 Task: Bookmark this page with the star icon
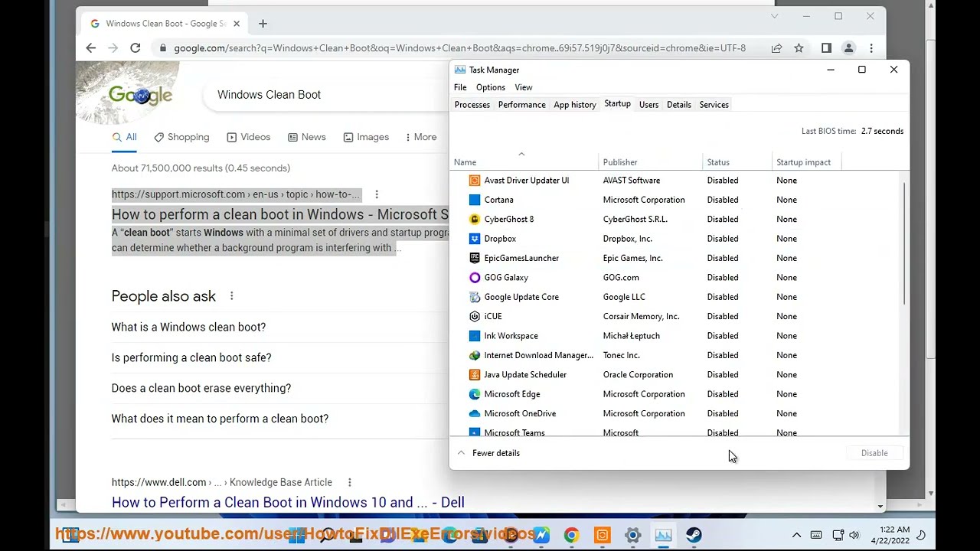click(799, 48)
